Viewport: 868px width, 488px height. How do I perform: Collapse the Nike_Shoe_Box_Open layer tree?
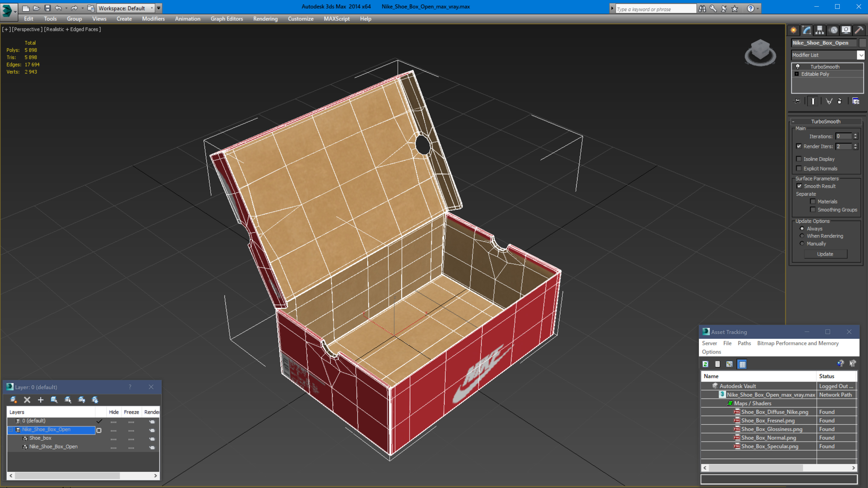point(11,430)
